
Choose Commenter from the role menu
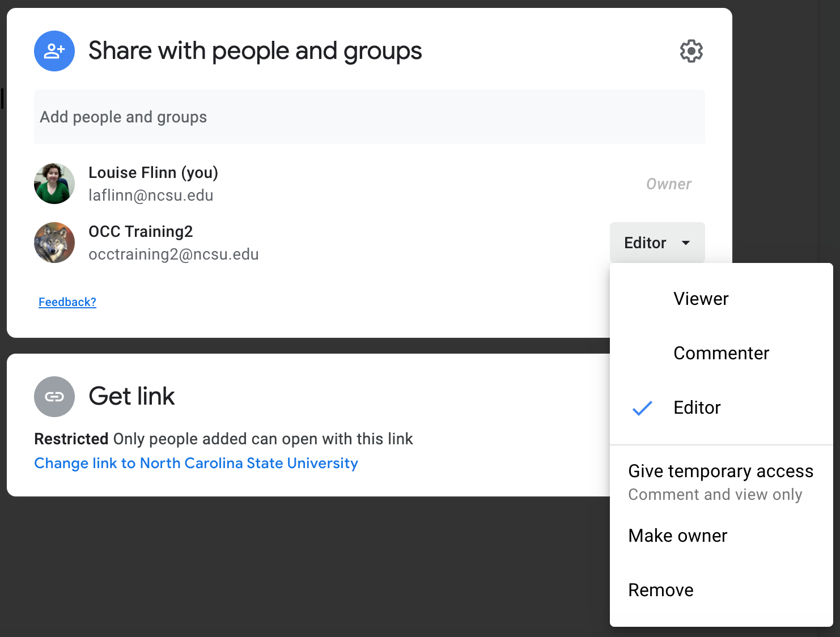[721, 353]
